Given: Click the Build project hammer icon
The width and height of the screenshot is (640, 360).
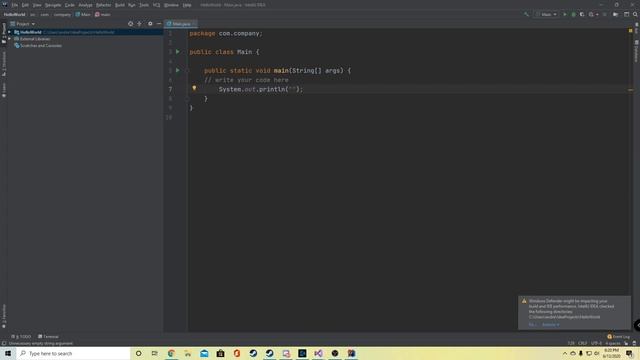Looking at the screenshot, I should coord(527,14).
